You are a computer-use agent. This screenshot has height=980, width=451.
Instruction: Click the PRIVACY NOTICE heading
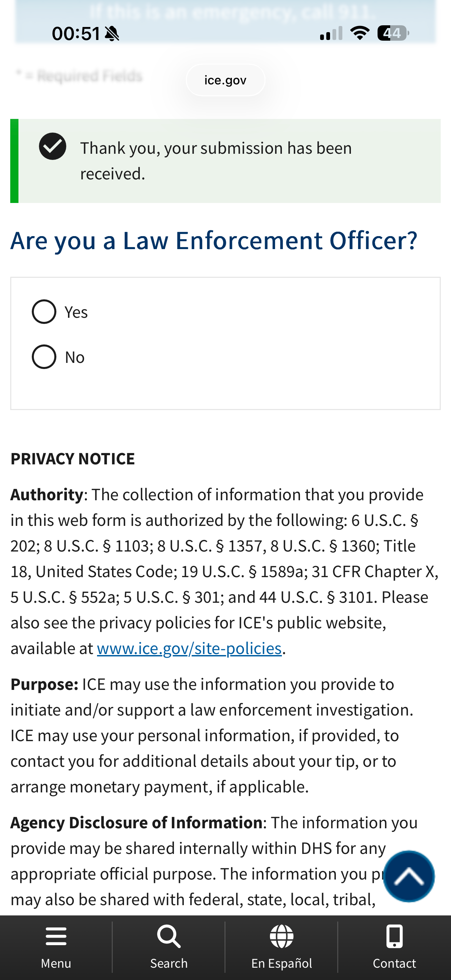pos(73,459)
